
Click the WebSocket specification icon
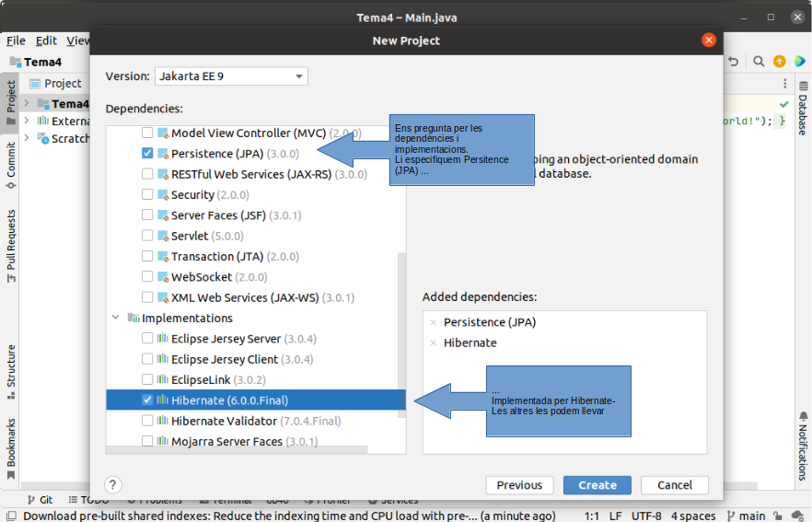pos(163,277)
